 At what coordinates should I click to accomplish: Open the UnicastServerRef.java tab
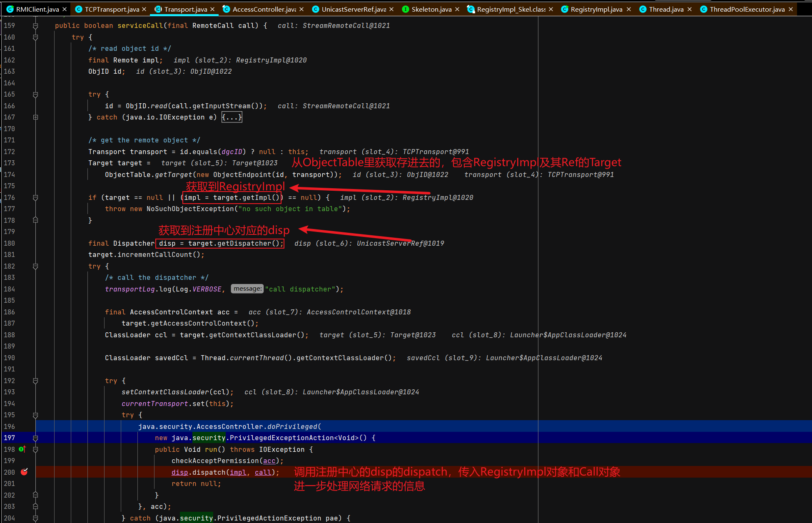click(354, 9)
